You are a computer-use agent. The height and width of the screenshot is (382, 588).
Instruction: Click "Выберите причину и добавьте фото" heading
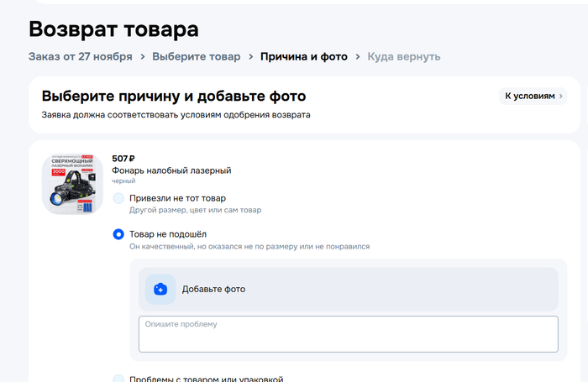[x=173, y=96]
